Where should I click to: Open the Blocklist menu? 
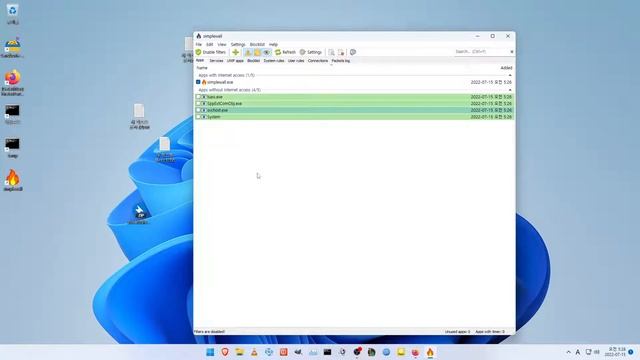tap(257, 44)
